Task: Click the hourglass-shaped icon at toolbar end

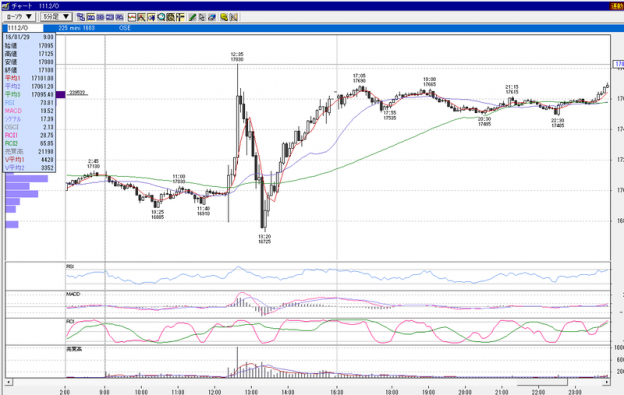Action: (x=234, y=17)
